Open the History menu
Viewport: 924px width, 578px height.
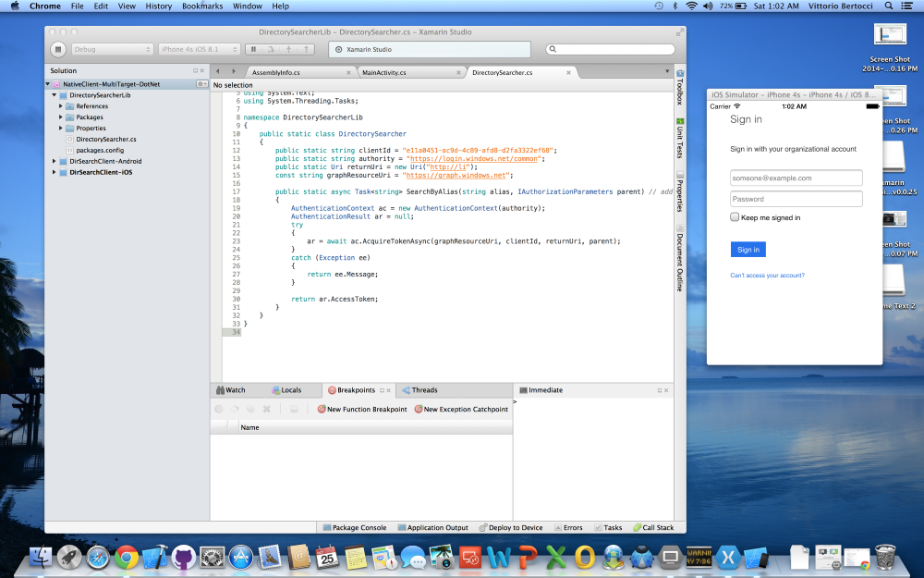point(159,6)
